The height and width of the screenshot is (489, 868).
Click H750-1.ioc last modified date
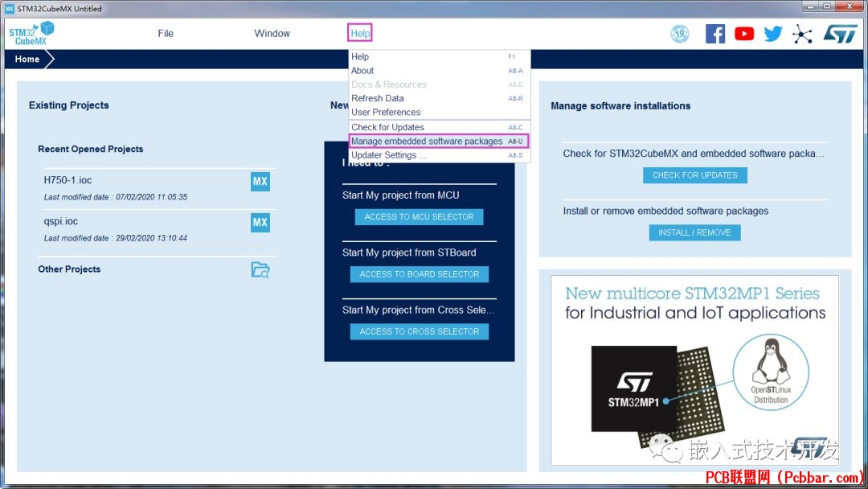(x=116, y=197)
